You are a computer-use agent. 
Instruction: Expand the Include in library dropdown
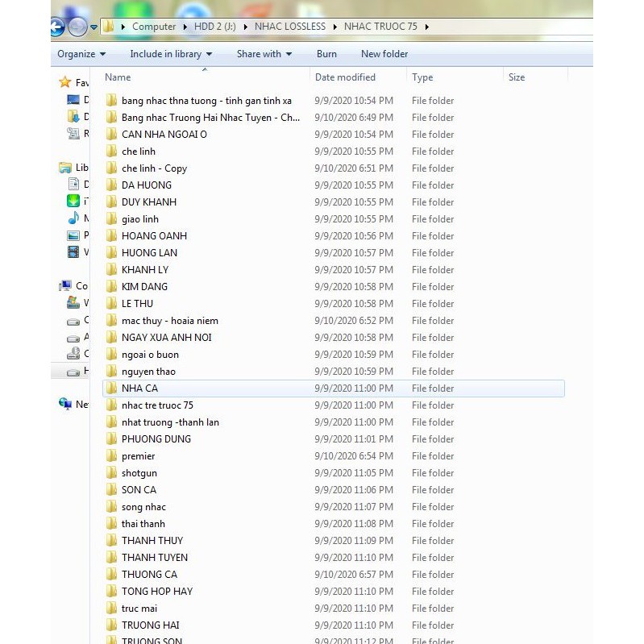pyautogui.click(x=171, y=54)
